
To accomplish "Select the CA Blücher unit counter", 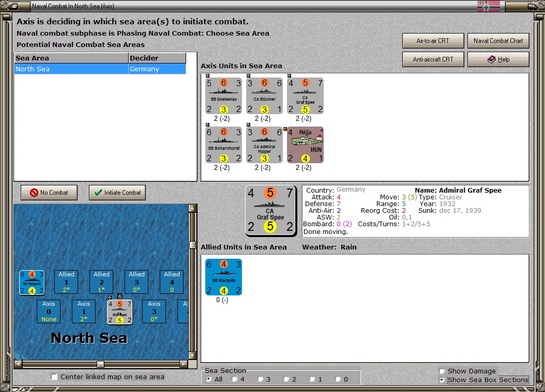I will coord(265,96).
